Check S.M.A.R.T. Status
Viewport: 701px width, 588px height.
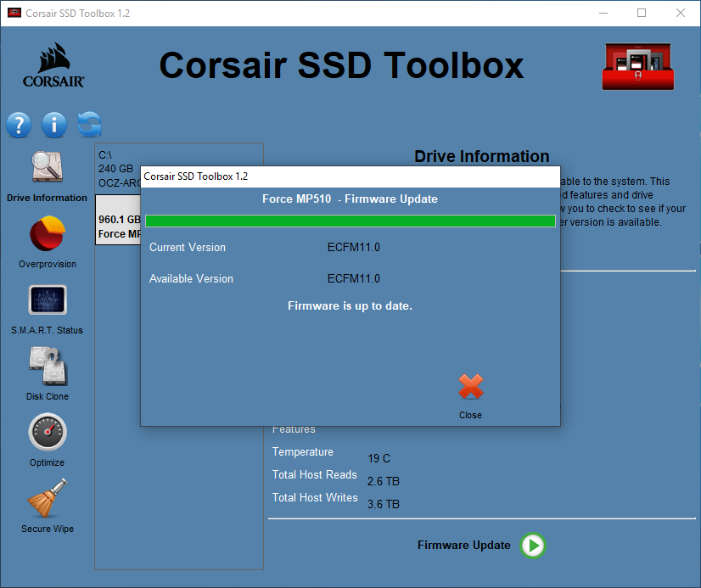point(47,300)
